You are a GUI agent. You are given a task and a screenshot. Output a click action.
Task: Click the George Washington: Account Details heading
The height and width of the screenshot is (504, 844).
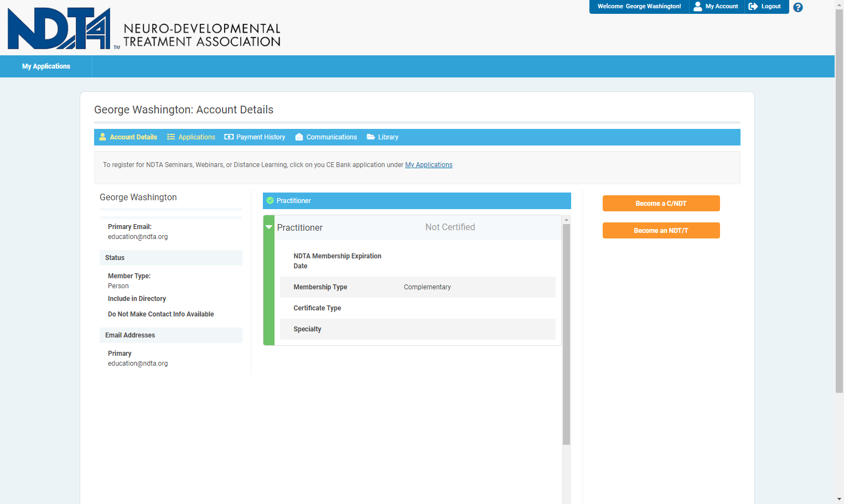(x=184, y=110)
